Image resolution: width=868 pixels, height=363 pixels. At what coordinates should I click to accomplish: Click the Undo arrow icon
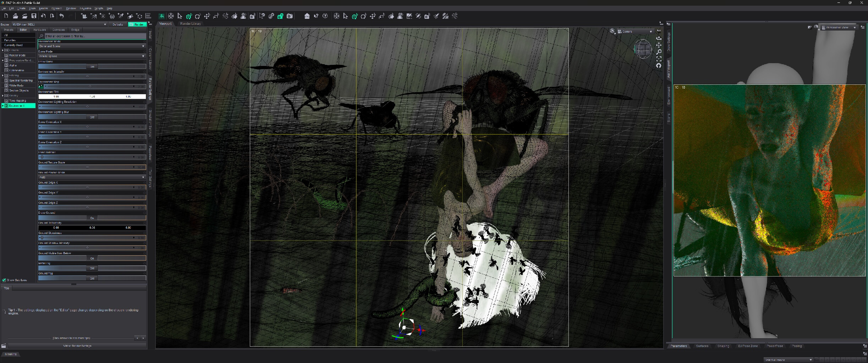coord(61,16)
